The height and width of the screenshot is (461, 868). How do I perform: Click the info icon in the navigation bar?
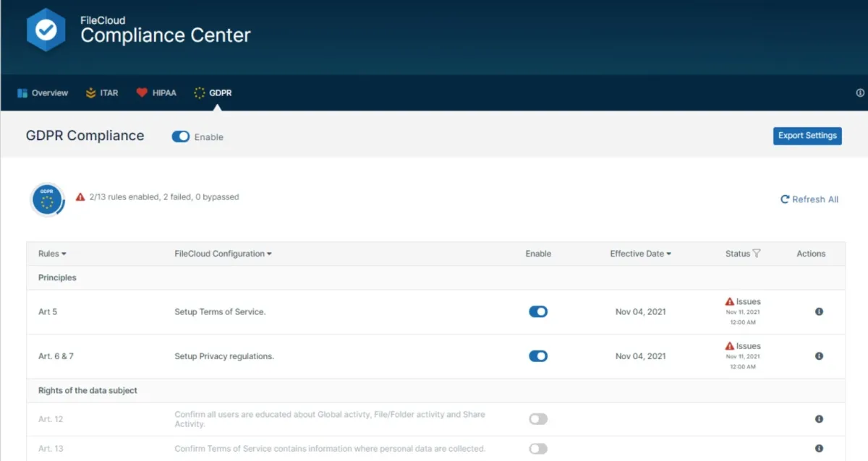860,92
